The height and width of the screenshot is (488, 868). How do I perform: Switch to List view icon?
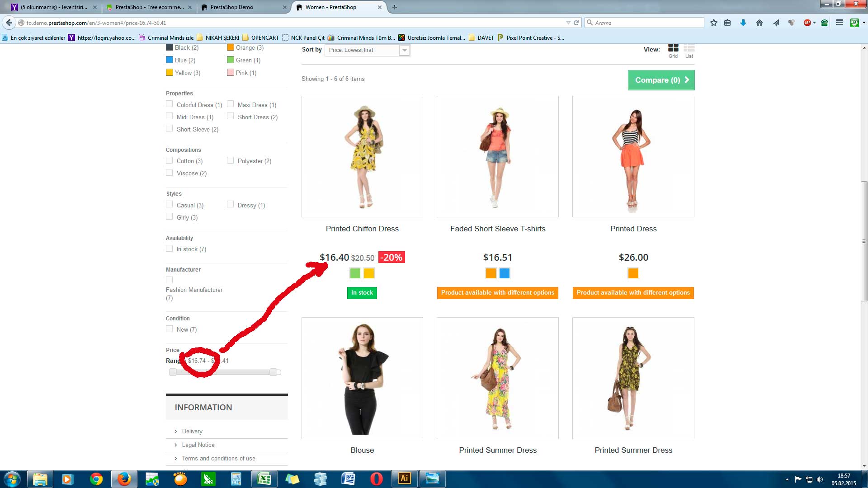coord(689,48)
